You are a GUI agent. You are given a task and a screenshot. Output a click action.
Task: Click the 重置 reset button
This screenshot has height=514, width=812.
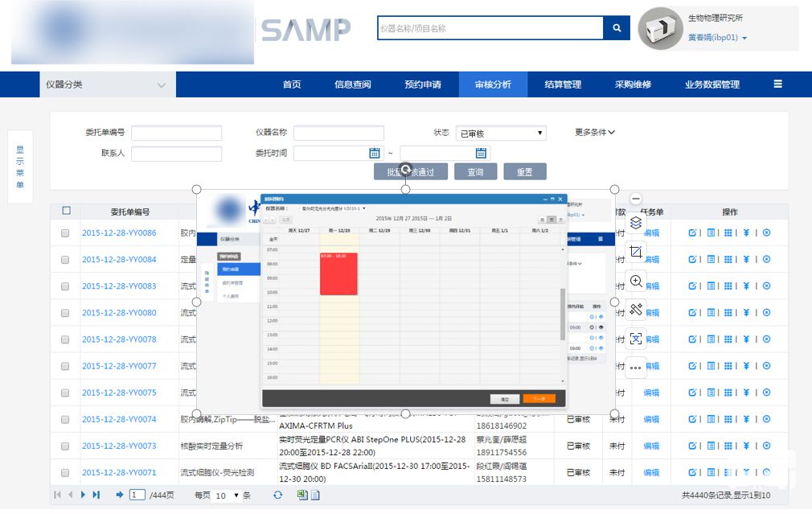[x=525, y=171]
